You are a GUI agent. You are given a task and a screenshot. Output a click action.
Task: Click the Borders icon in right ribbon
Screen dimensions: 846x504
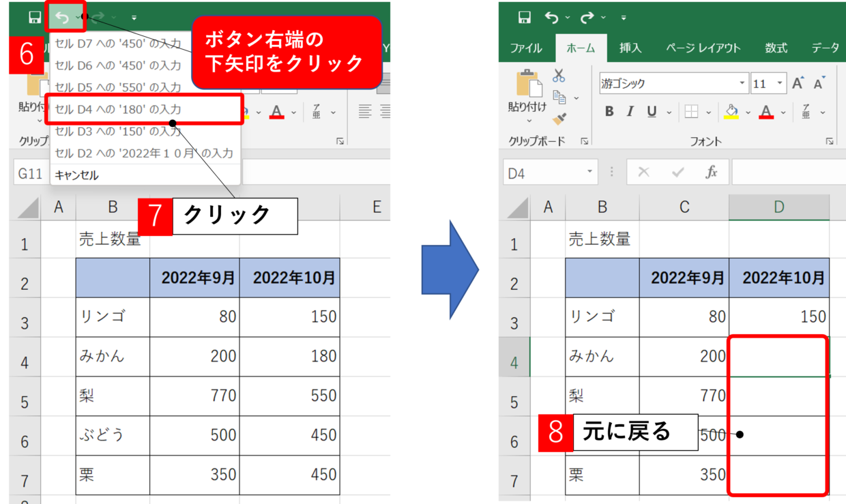691,112
